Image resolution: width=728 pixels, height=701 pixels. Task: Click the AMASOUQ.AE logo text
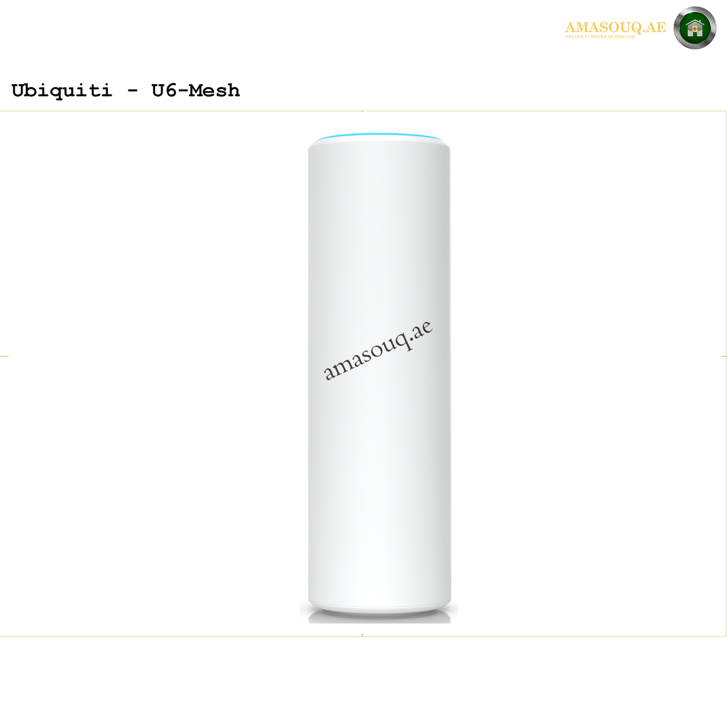pos(615,27)
